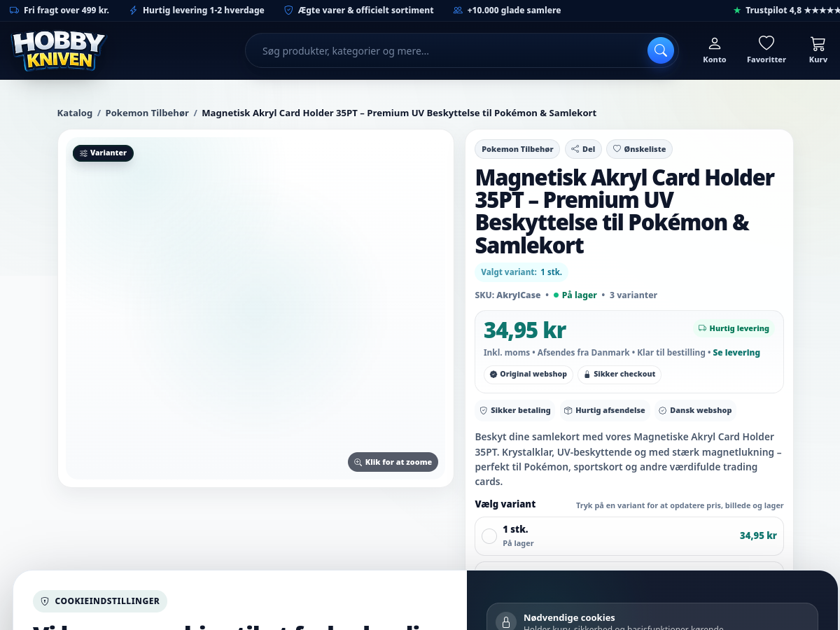This screenshot has width=840, height=630.
Task: Click the Dansk webshop checkmark chip
Action: pos(695,411)
